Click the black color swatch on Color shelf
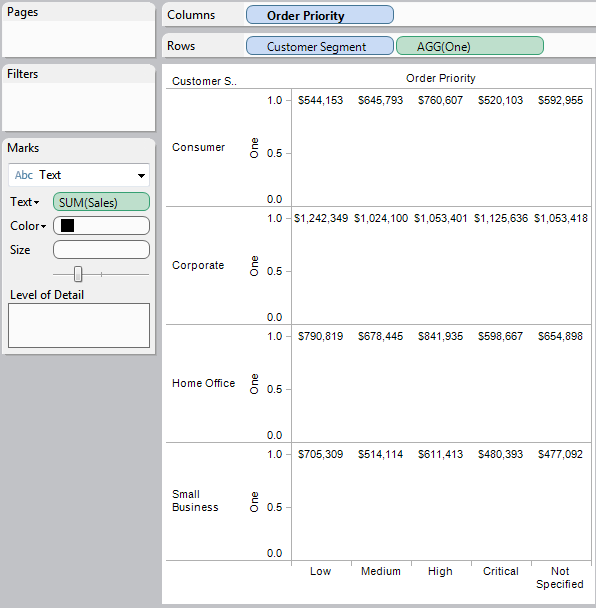Image resolution: width=596 pixels, height=608 pixels. pos(67,225)
